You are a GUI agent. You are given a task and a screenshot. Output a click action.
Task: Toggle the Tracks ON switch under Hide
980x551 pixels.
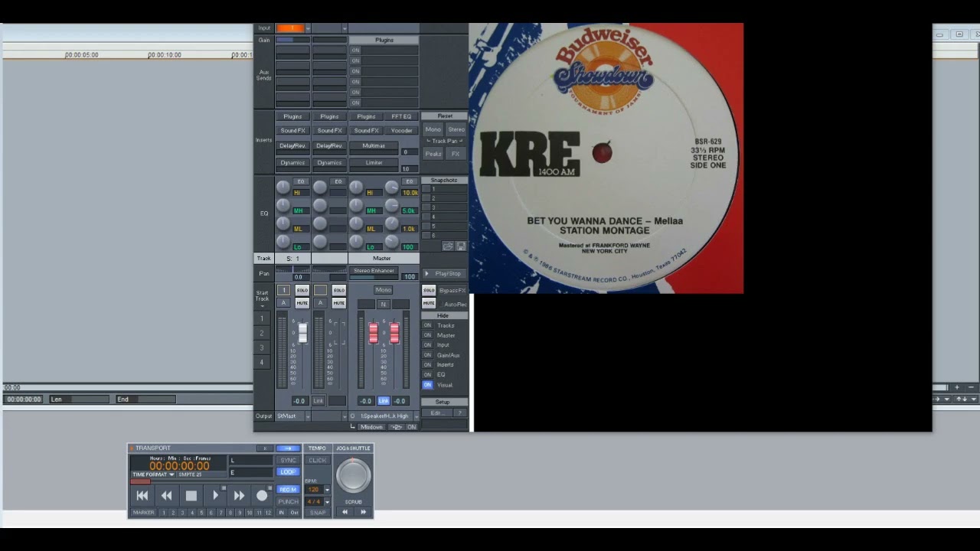point(427,325)
